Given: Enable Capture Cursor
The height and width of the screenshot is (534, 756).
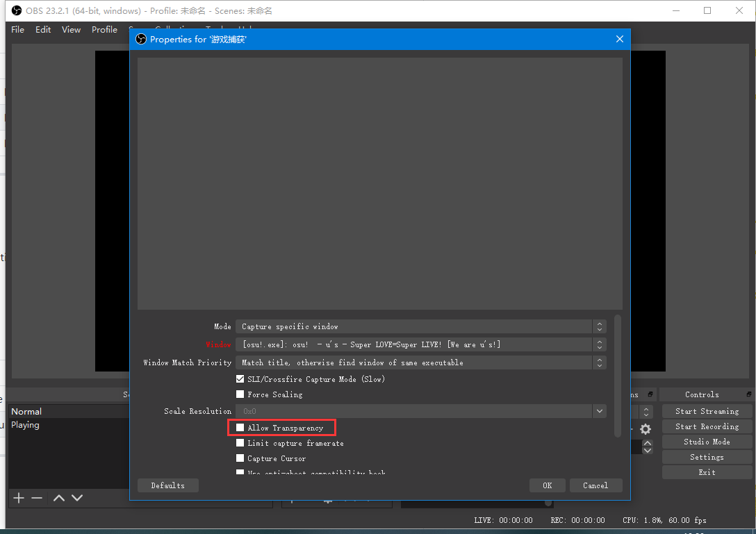Looking at the screenshot, I should click(240, 458).
